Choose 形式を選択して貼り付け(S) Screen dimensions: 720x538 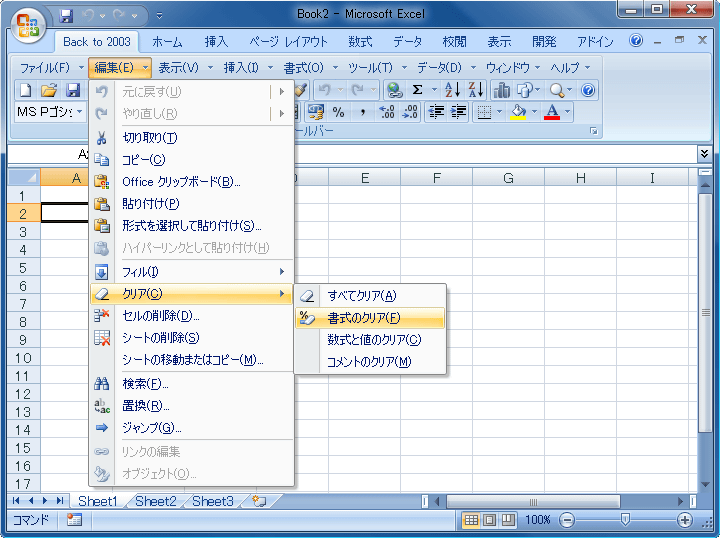(192, 225)
